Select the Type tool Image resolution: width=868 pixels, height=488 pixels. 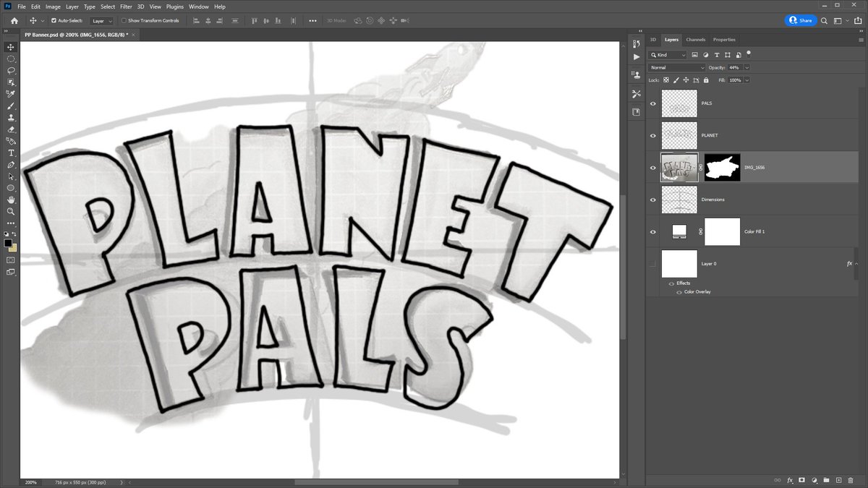11,153
